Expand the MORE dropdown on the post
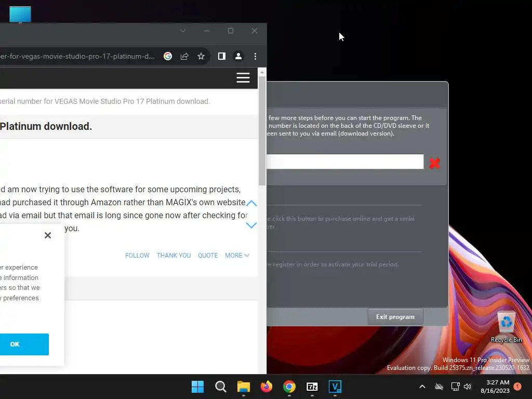532x399 pixels. (x=237, y=256)
